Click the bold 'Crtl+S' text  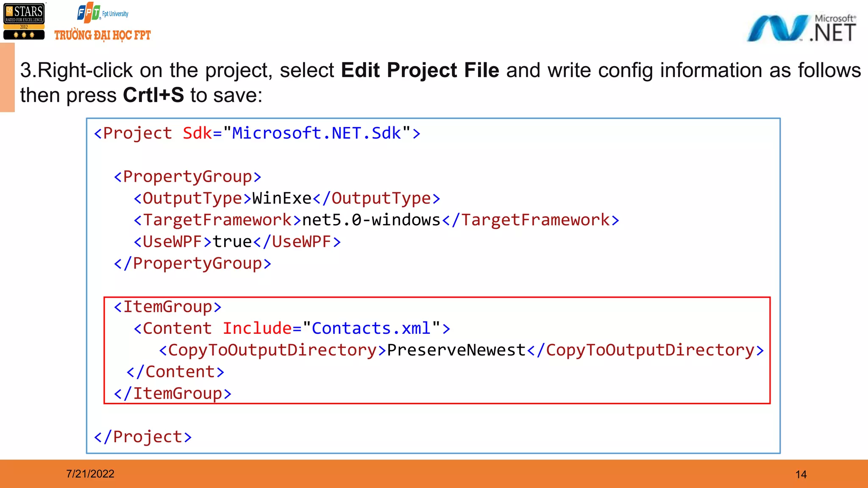click(153, 95)
